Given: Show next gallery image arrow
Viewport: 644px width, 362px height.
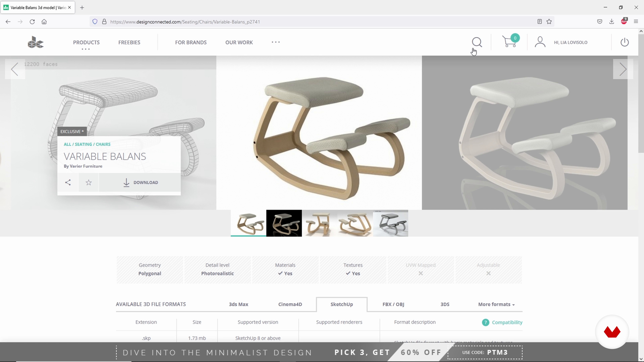Looking at the screenshot, I should 623,69.
